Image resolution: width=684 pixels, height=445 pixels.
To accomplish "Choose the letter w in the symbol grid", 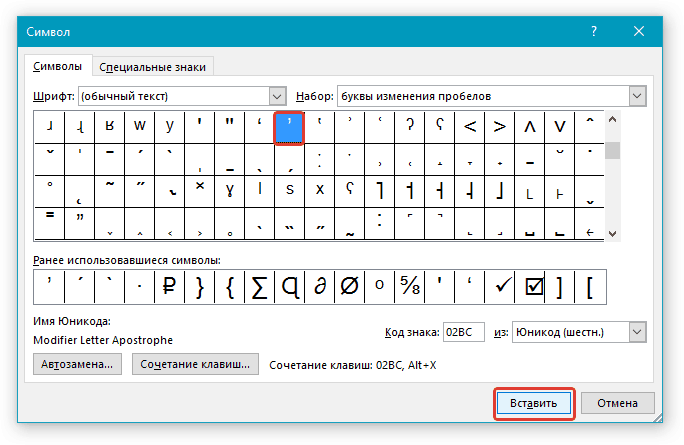I will pos(140,127).
